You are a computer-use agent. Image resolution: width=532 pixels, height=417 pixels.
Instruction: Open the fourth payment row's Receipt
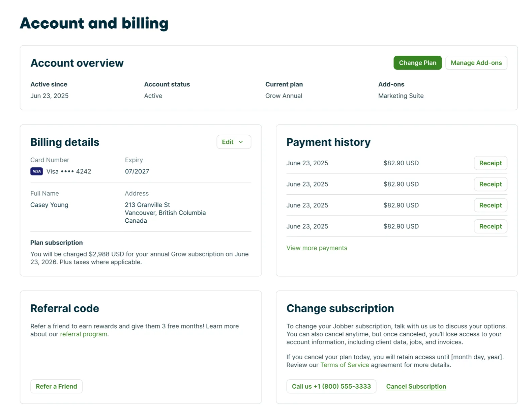490,226
